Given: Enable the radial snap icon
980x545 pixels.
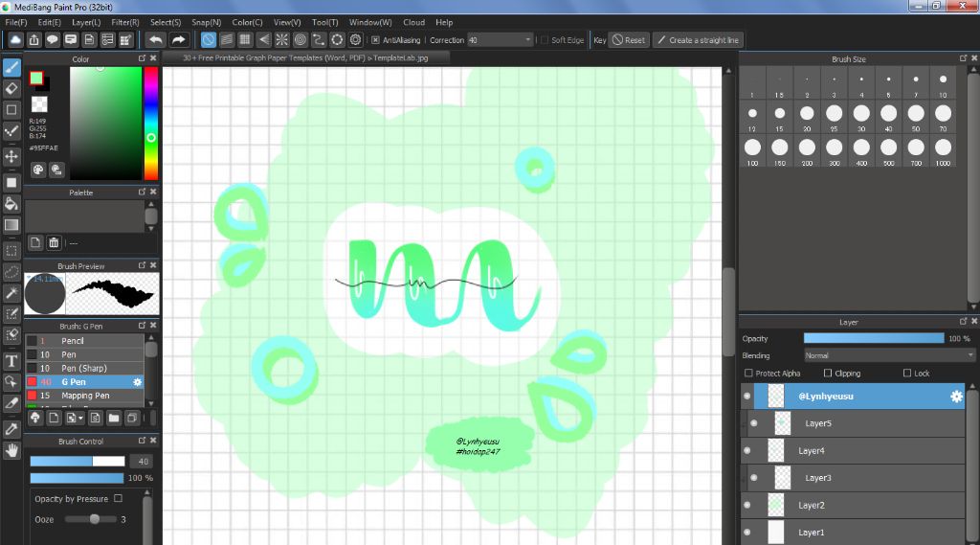Looking at the screenshot, I should point(282,40).
